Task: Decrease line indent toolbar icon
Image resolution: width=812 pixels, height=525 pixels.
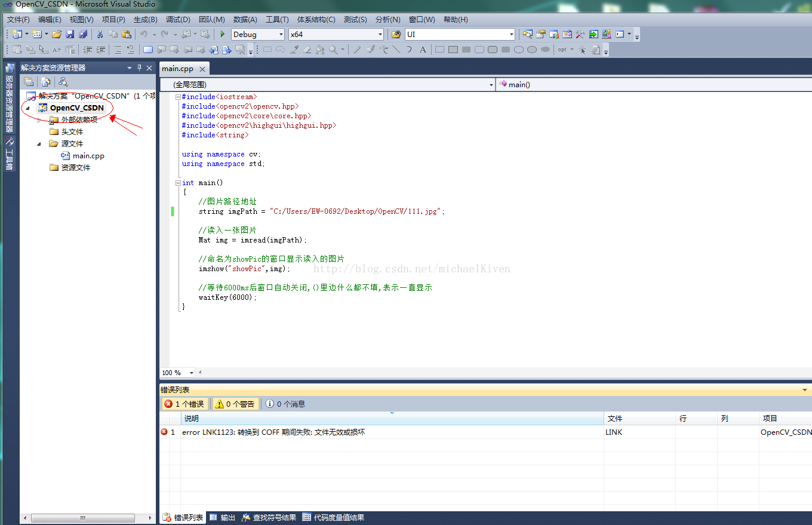Action: point(87,50)
